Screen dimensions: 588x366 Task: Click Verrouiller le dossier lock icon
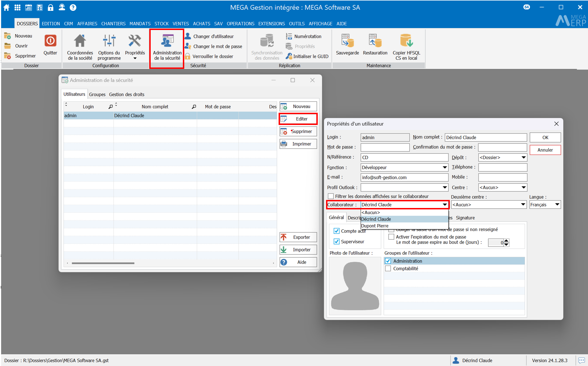[x=188, y=56]
